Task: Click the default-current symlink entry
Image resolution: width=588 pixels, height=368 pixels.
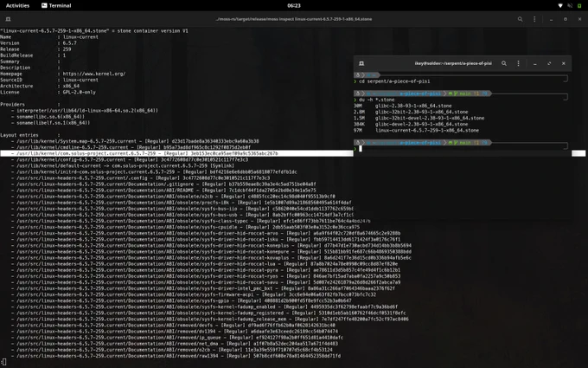Action: tap(123, 165)
